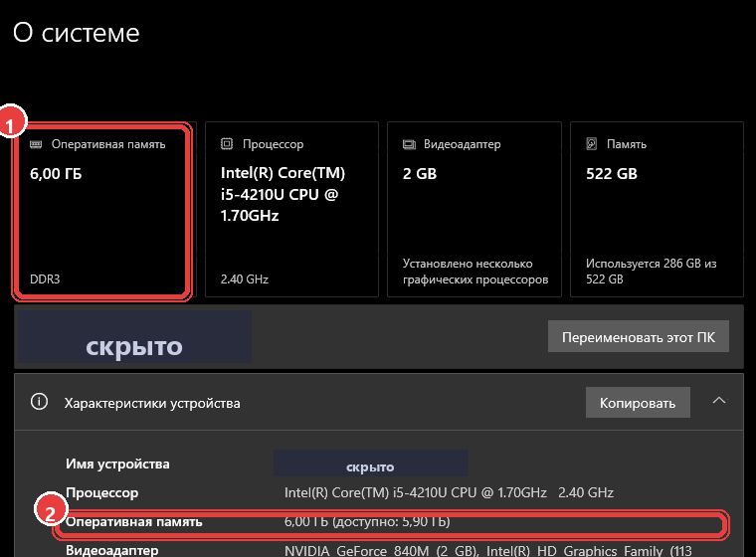Click the processor chip icon

point(227,143)
